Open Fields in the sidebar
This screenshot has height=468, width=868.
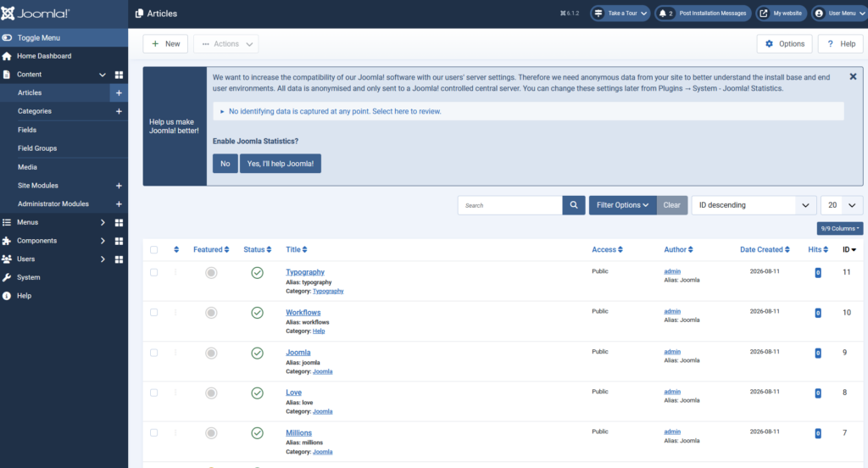[26, 131]
